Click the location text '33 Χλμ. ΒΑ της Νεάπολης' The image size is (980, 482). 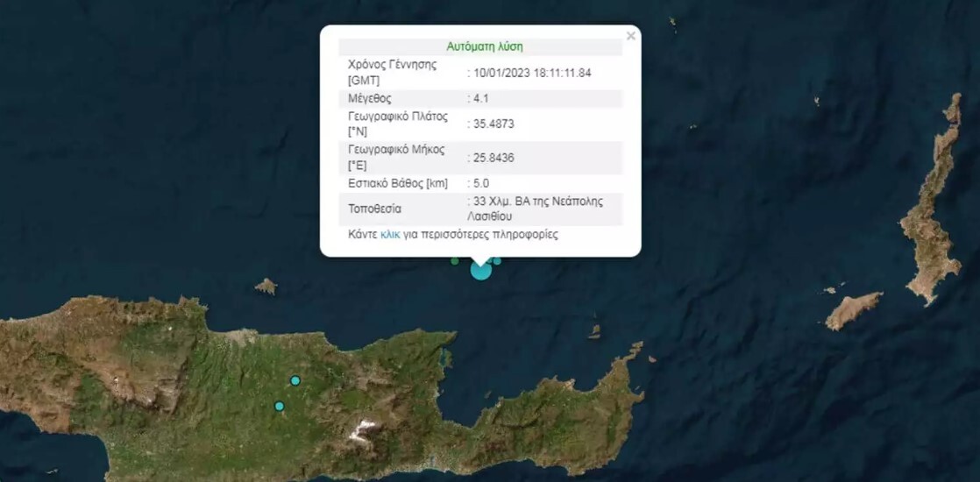pyautogui.click(x=536, y=202)
